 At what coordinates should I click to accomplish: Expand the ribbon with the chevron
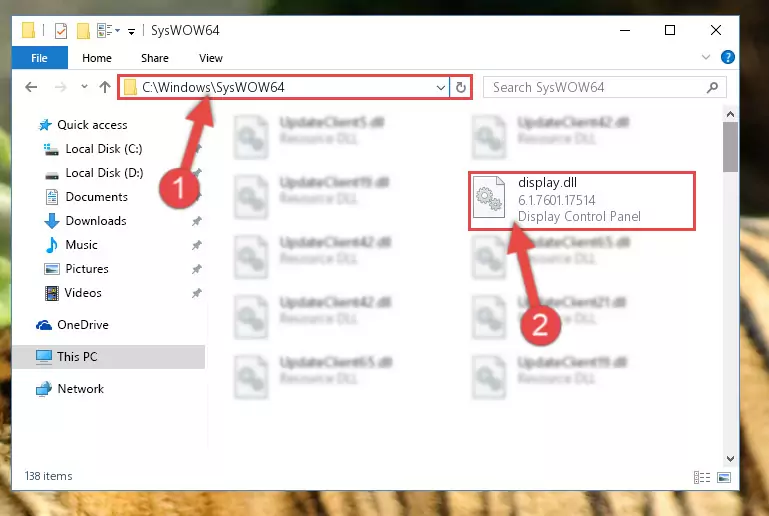706,57
